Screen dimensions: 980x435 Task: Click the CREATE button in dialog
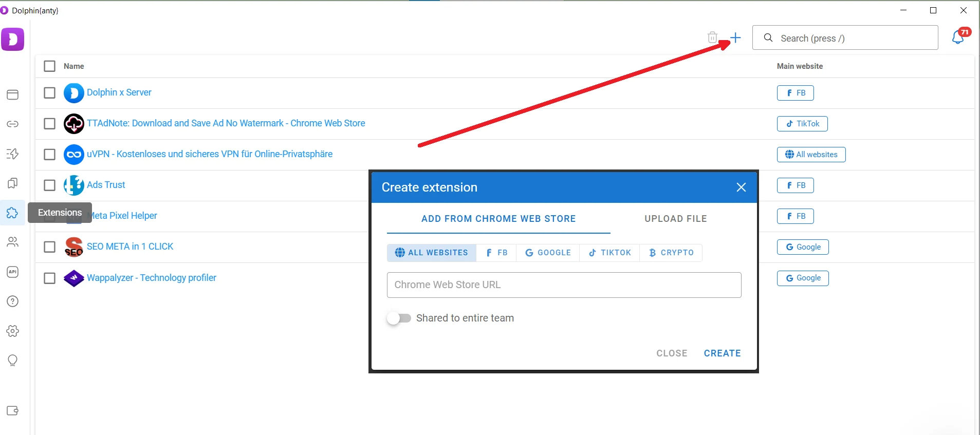tap(723, 353)
